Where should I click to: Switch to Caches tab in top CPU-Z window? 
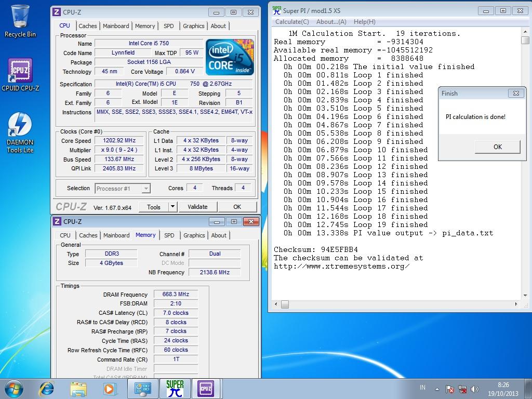(x=87, y=26)
